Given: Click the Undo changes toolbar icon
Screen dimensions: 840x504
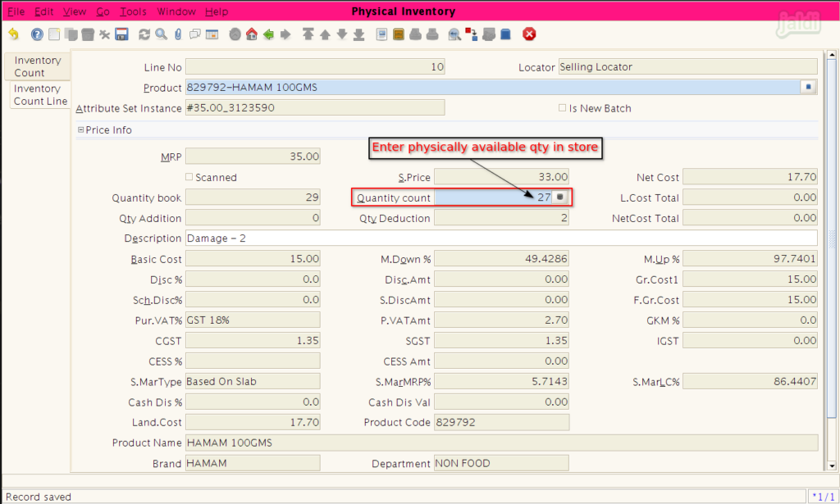Looking at the screenshot, I should 13,34.
